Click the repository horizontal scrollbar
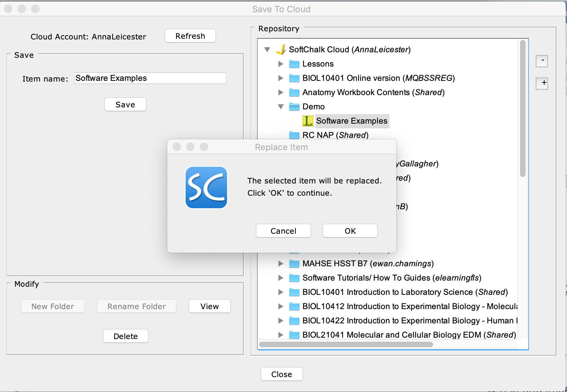Screen dimensions: 567x392 point(346,344)
